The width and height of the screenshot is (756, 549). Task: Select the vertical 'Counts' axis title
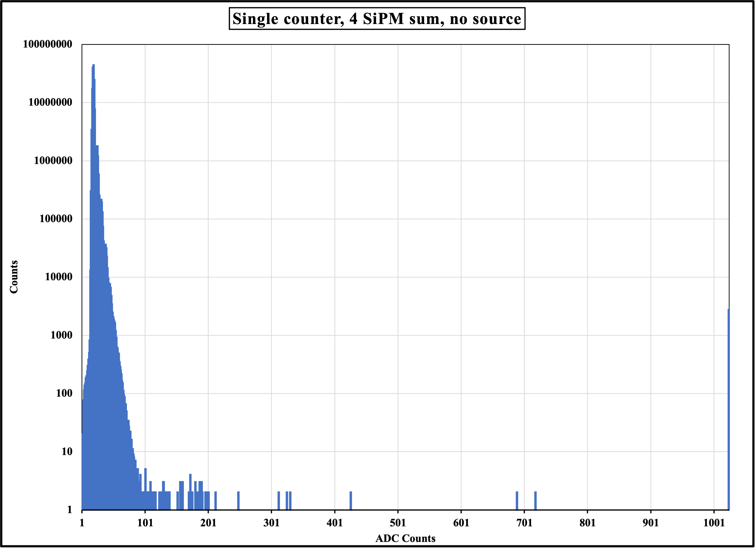[x=14, y=277]
